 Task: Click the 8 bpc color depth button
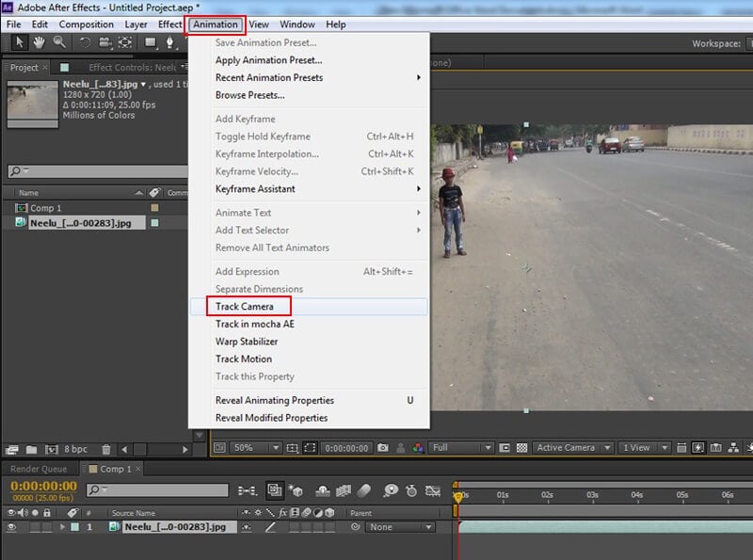click(x=76, y=449)
